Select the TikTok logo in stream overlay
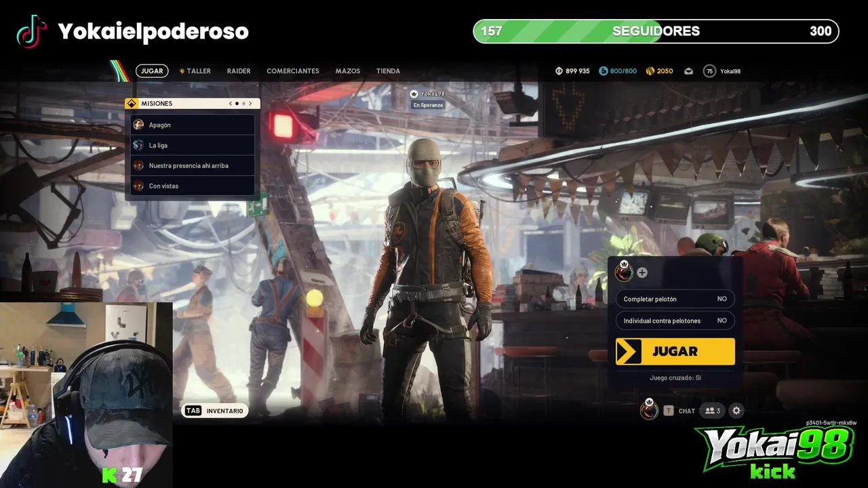 (31, 31)
